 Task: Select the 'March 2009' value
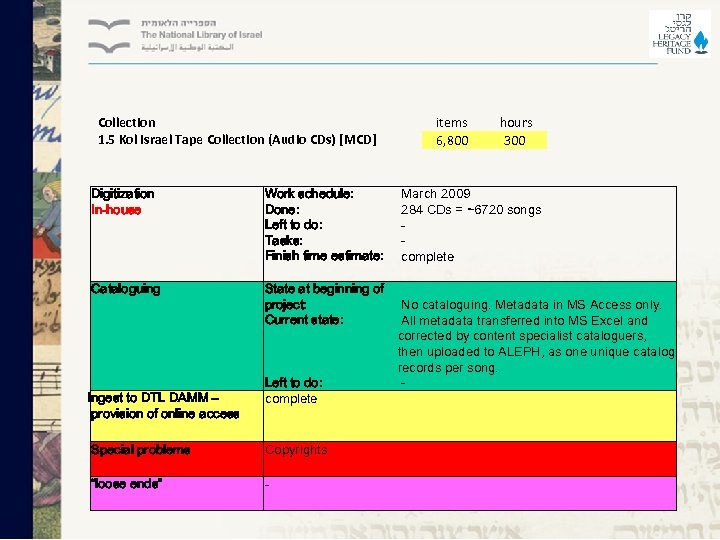pos(436,194)
